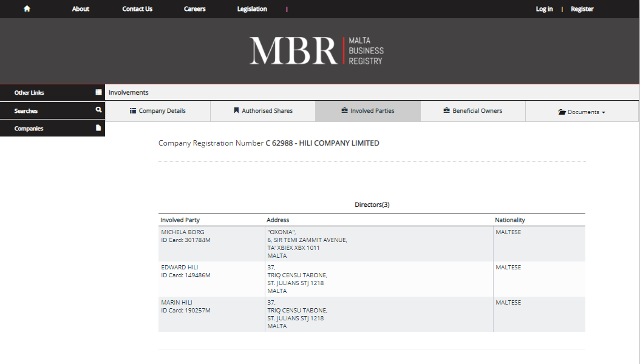Click the home icon in top navigation
The width and height of the screenshot is (640, 364).
tap(27, 9)
